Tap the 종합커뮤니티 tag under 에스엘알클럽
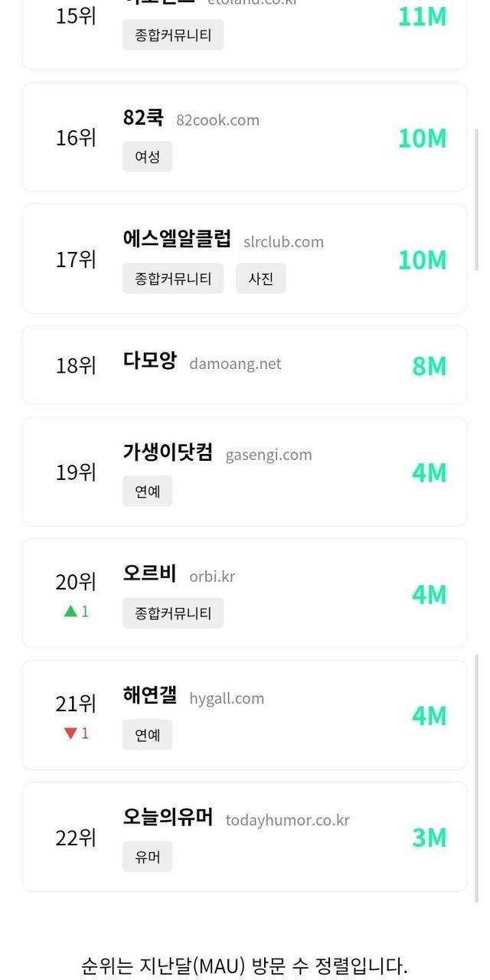The height and width of the screenshot is (980, 490). tap(173, 279)
